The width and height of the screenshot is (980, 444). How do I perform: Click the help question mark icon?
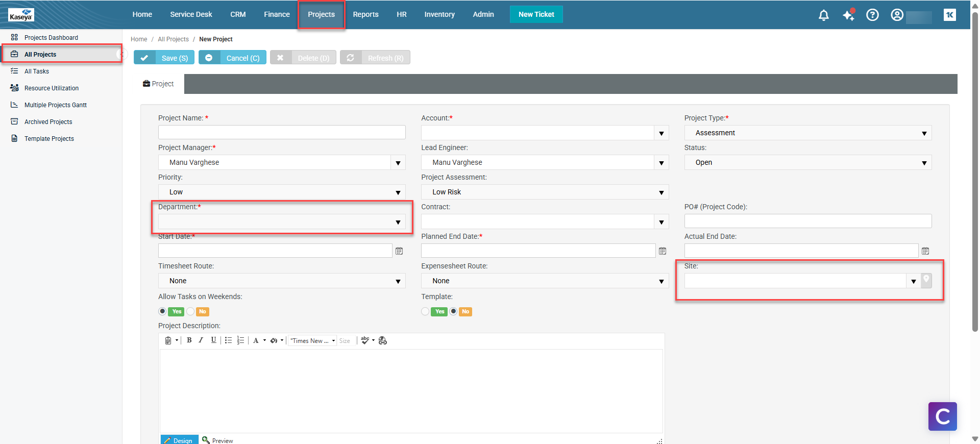click(x=872, y=15)
